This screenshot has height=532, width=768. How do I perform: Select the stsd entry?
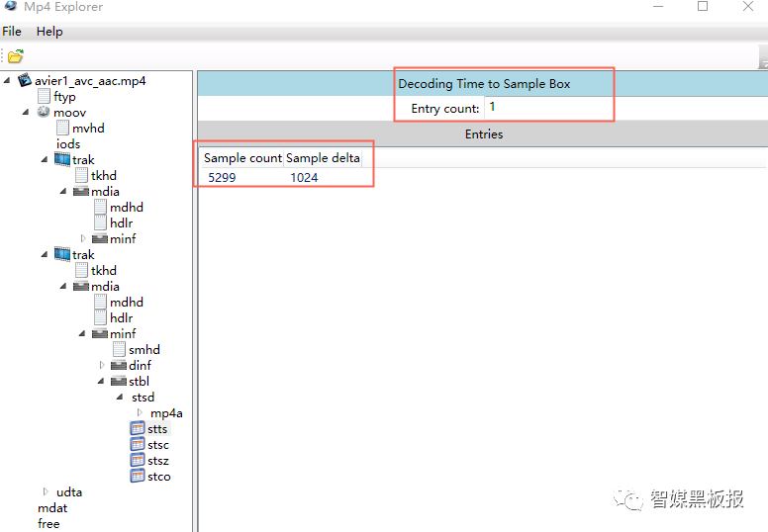pos(144,397)
